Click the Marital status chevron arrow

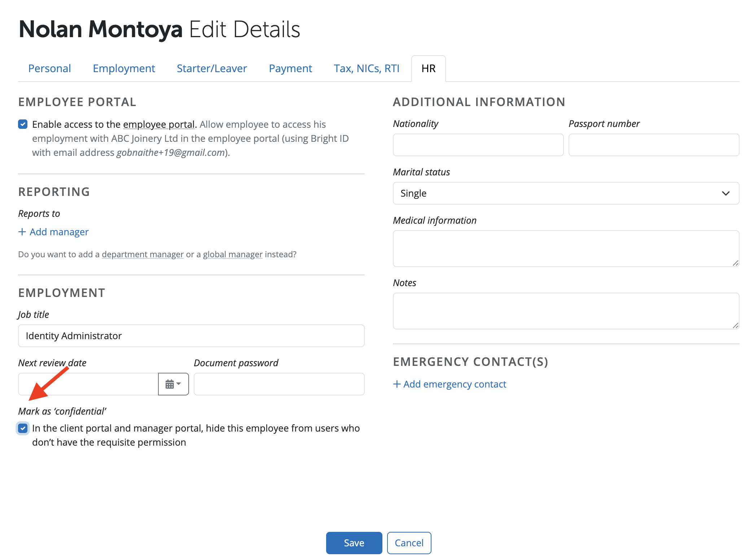(726, 193)
